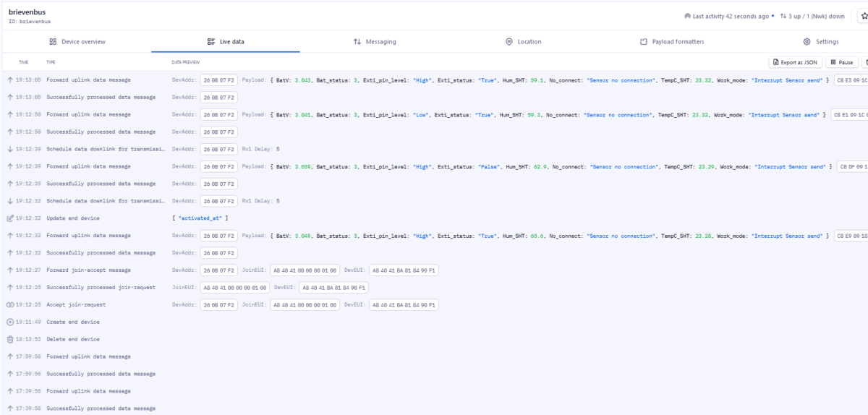Expand the 19:13:05 Forward uplink data message
Image resolution: width=868 pixels, height=415 pixels.
click(x=88, y=80)
